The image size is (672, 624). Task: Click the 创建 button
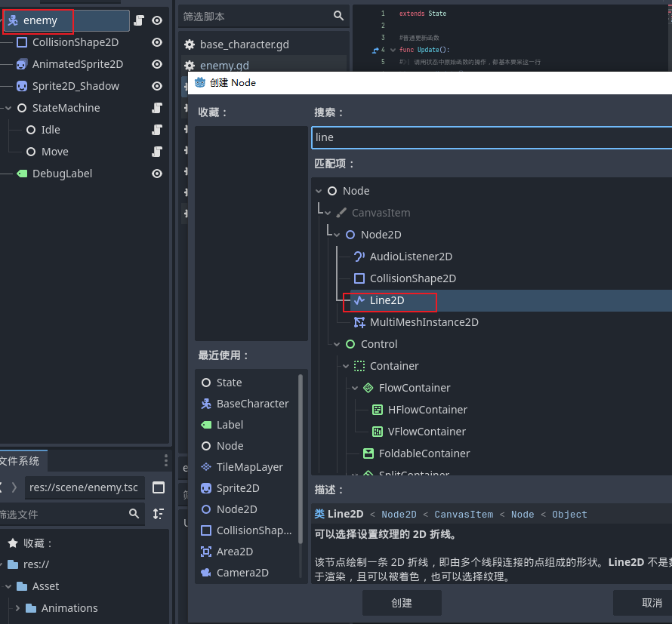coord(402,603)
